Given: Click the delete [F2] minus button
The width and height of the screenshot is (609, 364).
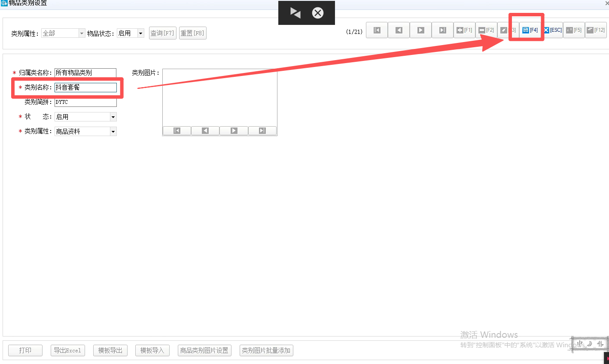Looking at the screenshot, I should [486, 30].
